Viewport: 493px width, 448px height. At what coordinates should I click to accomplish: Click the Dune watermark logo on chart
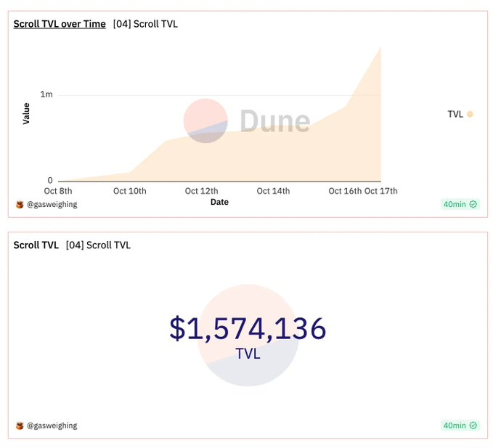pos(205,121)
